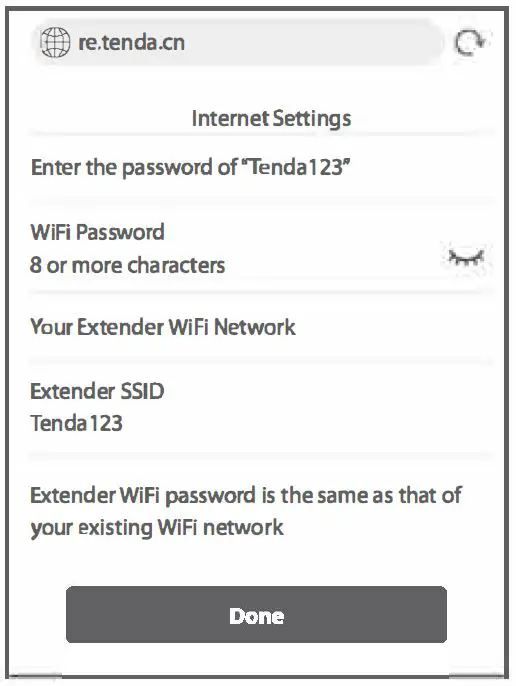Click the Your Extender WiFi Network heading
The image size is (516, 686).
point(163,327)
